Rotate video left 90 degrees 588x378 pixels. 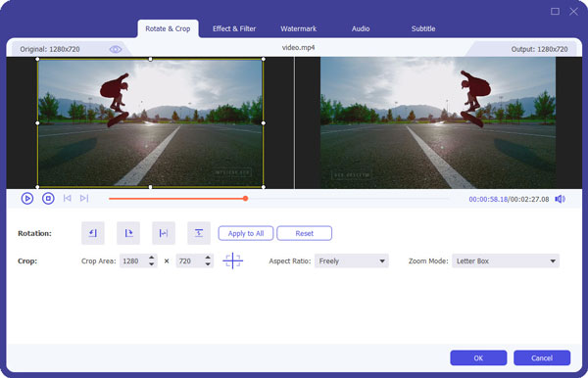(x=93, y=233)
